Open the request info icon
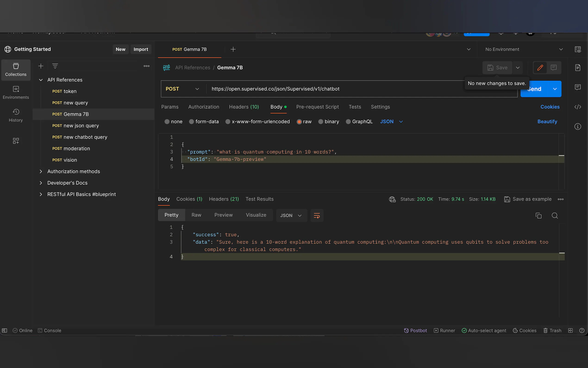The height and width of the screenshot is (368, 588). point(578,127)
